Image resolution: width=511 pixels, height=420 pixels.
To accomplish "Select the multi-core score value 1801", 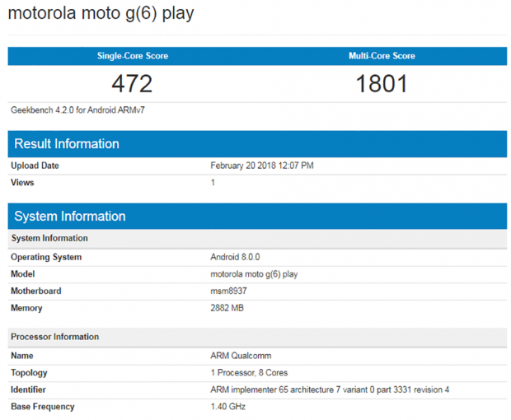I will [x=382, y=84].
